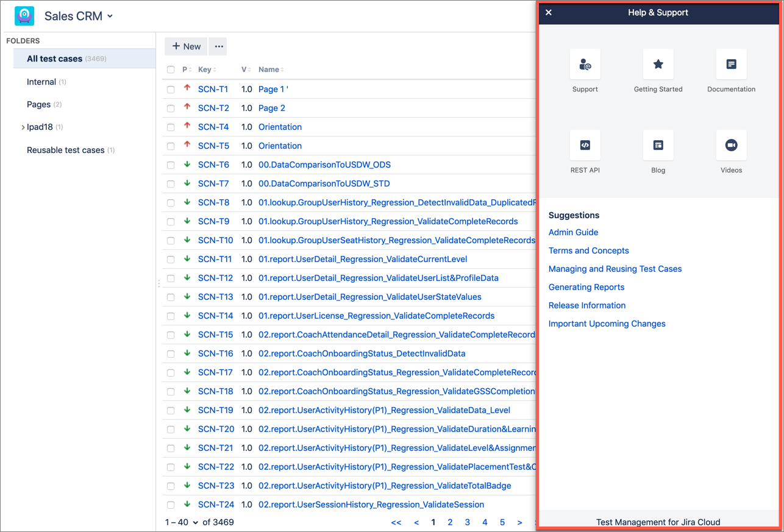784x532 pixels.
Task: Tick the checkbox for SCN-T6
Action: pos(171,165)
